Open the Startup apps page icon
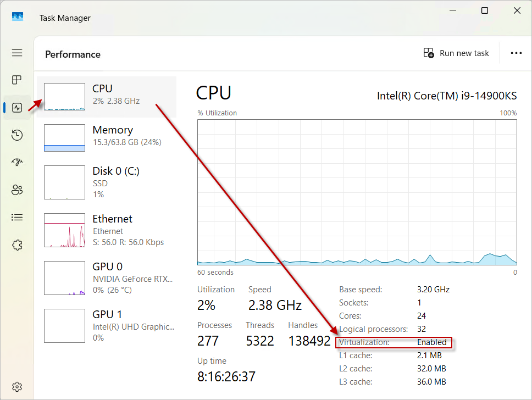The width and height of the screenshot is (532, 400). click(17, 163)
